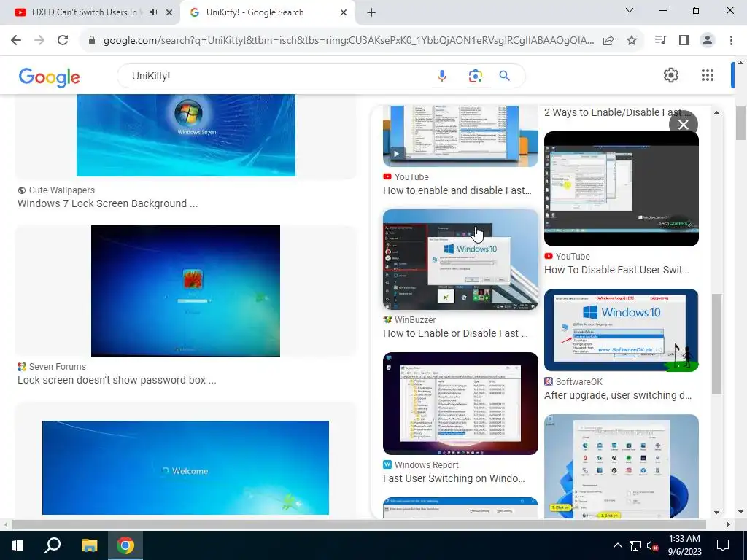Click preview panel scroll down arrow
Screen dimensions: 747x560
(717, 513)
